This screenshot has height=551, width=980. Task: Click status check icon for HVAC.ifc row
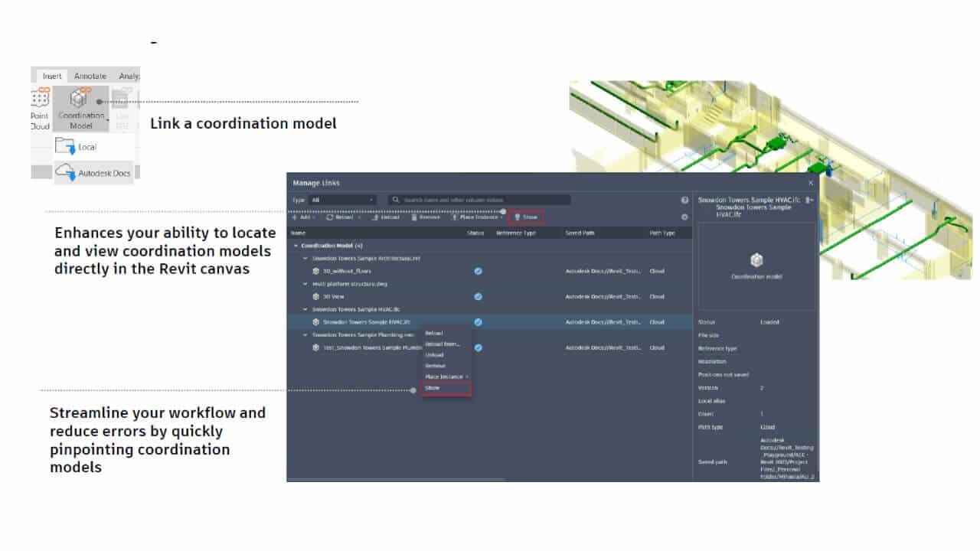click(478, 322)
